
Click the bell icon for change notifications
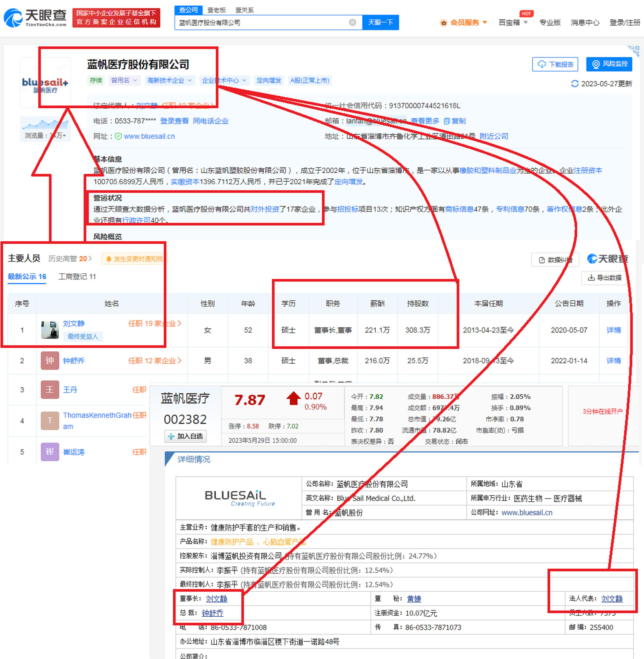(x=109, y=259)
